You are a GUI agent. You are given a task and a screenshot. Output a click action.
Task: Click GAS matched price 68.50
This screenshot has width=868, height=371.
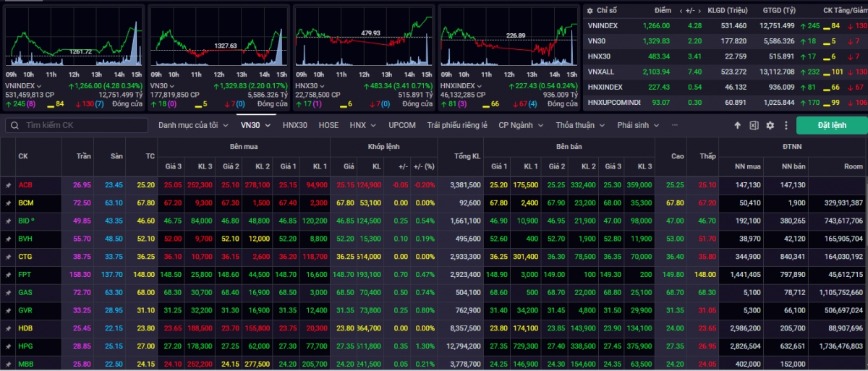(344, 293)
